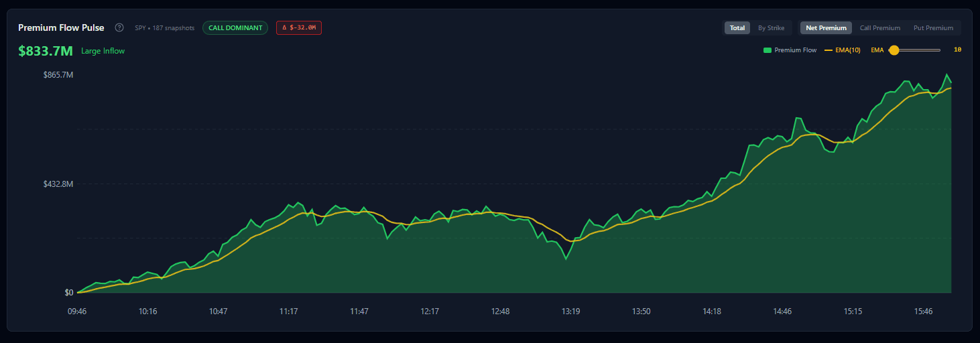Switch to By Strike view
Viewport: 980px width, 343px height.
coord(771,28)
